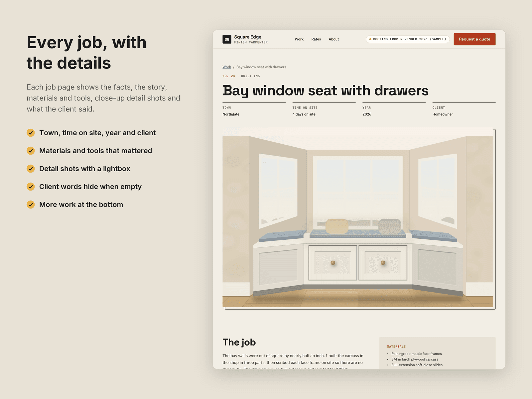Click 'Town, time on site, year and client' text
Image resolution: width=532 pixels, height=399 pixels.
(x=97, y=133)
